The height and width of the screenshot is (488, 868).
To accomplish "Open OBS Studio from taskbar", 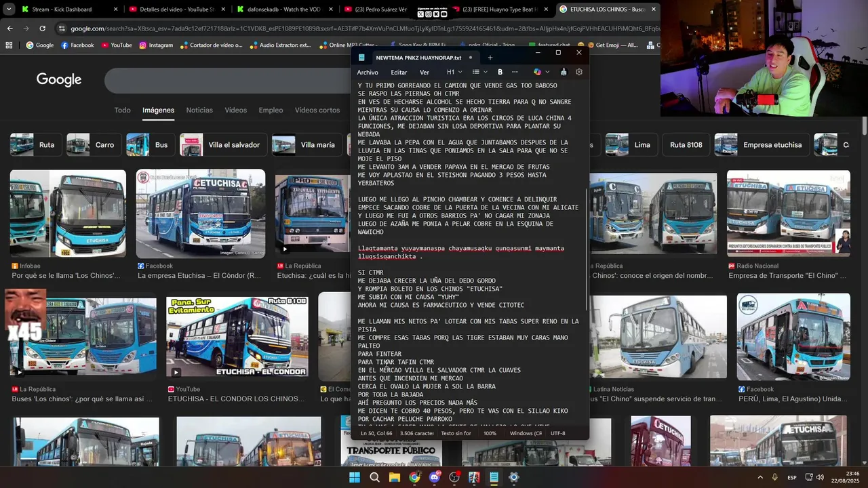I will pos(454,477).
